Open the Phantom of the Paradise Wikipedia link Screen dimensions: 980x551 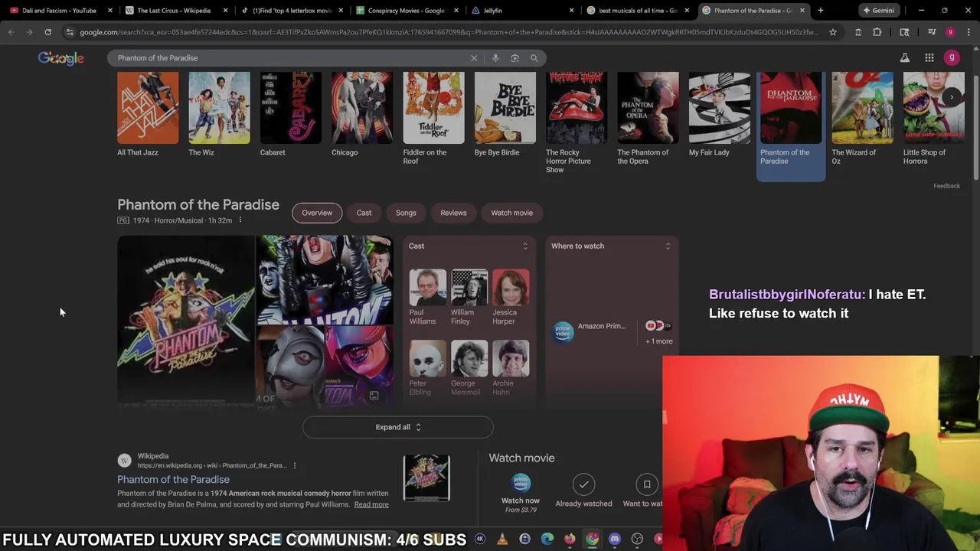173,480
